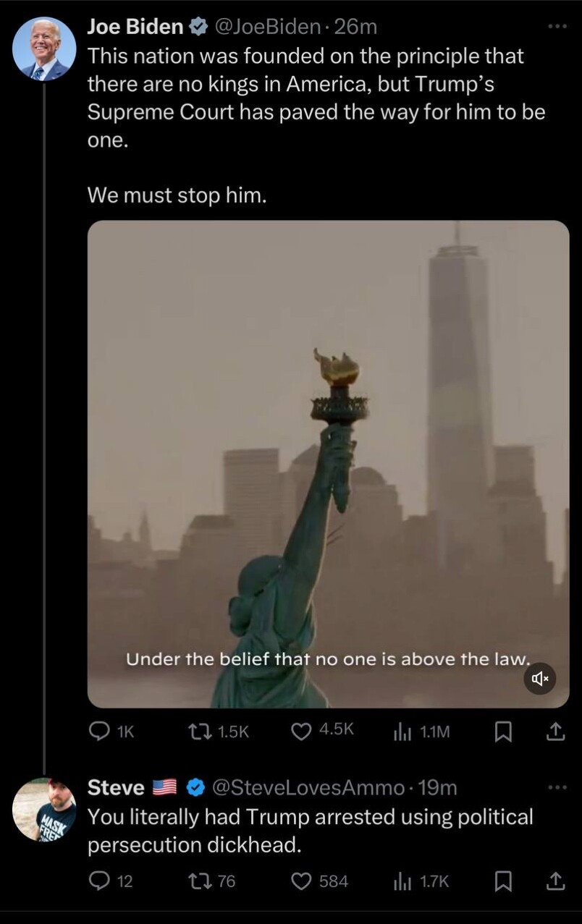Bookmark Joe Biden's tweet

tap(502, 732)
